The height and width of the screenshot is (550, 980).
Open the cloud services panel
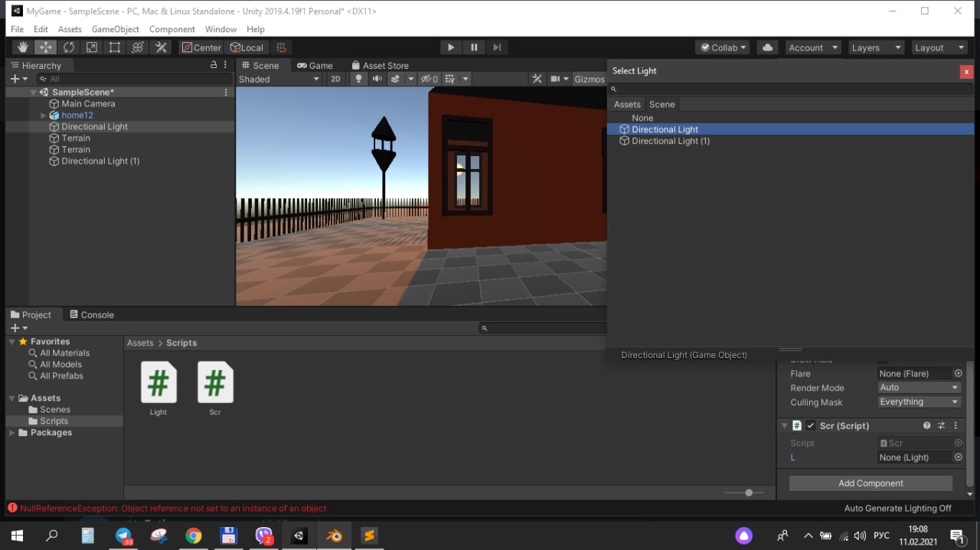[767, 47]
